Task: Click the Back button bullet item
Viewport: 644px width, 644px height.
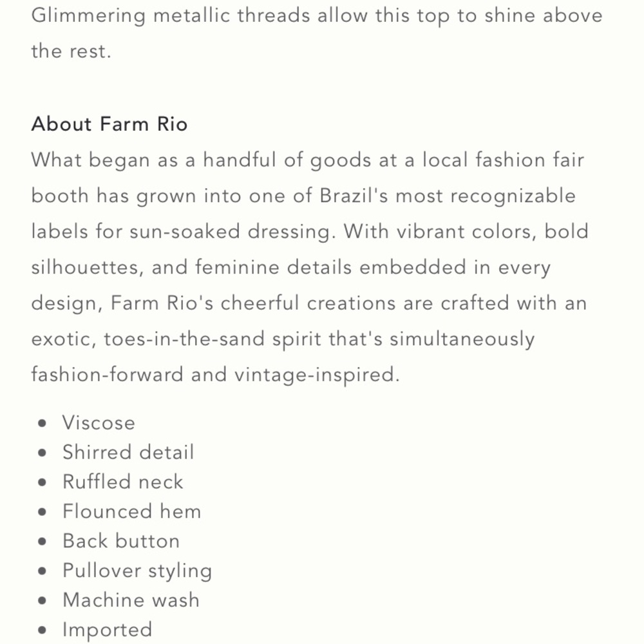Action: 121,541
